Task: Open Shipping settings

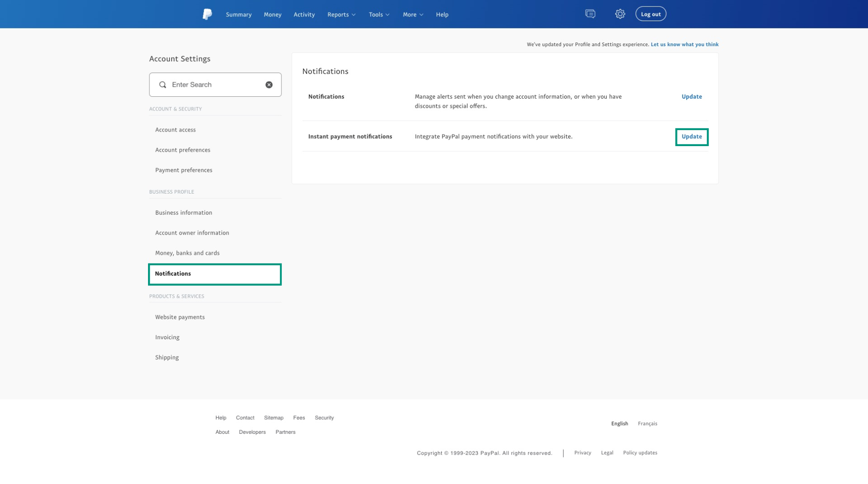Action: pos(167,357)
